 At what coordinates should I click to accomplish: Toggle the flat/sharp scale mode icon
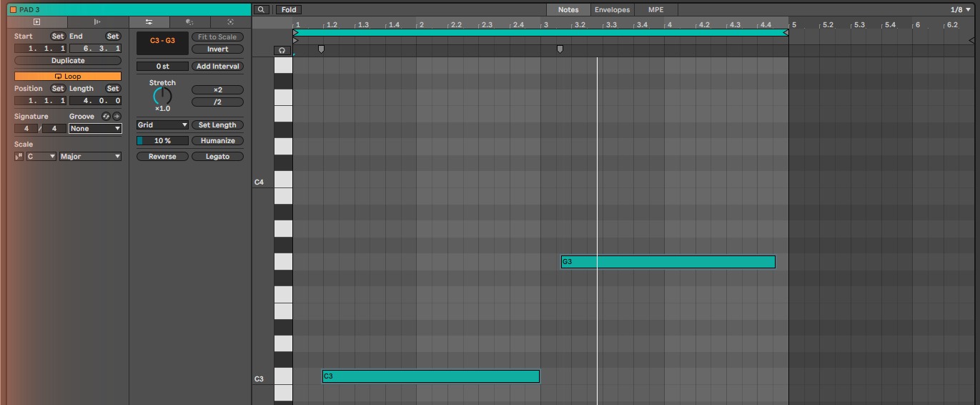point(19,156)
